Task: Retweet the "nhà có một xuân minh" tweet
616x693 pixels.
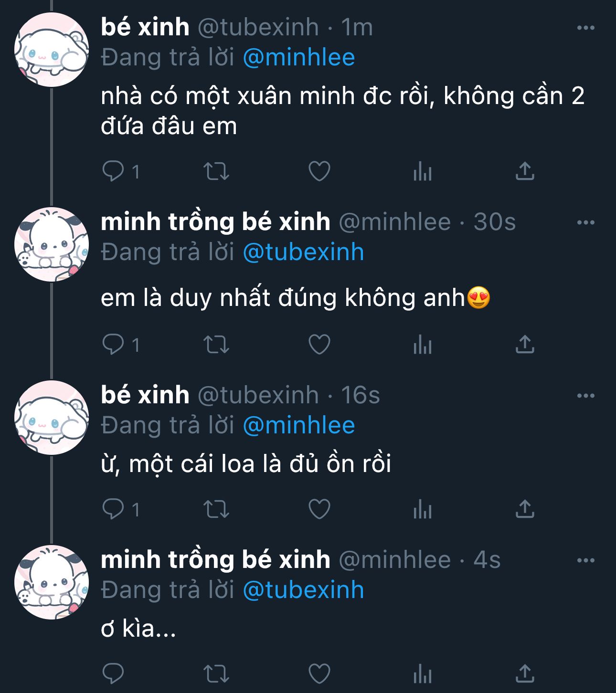Action: point(216,171)
